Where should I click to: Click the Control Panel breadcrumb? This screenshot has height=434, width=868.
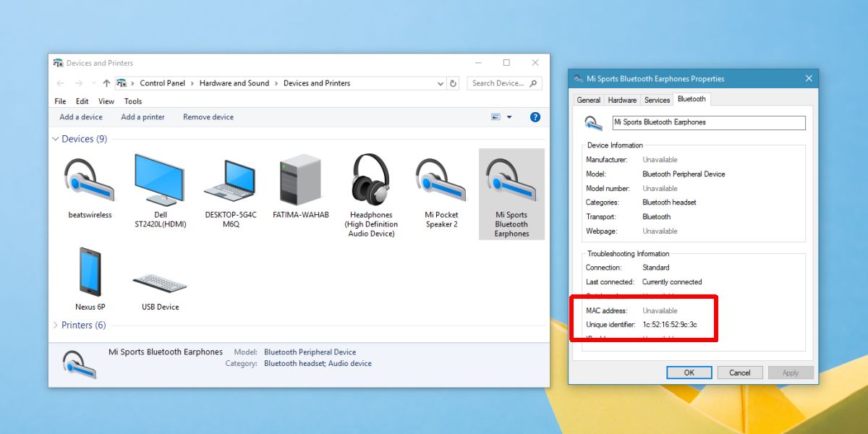pyautogui.click(x=163, y=83)
